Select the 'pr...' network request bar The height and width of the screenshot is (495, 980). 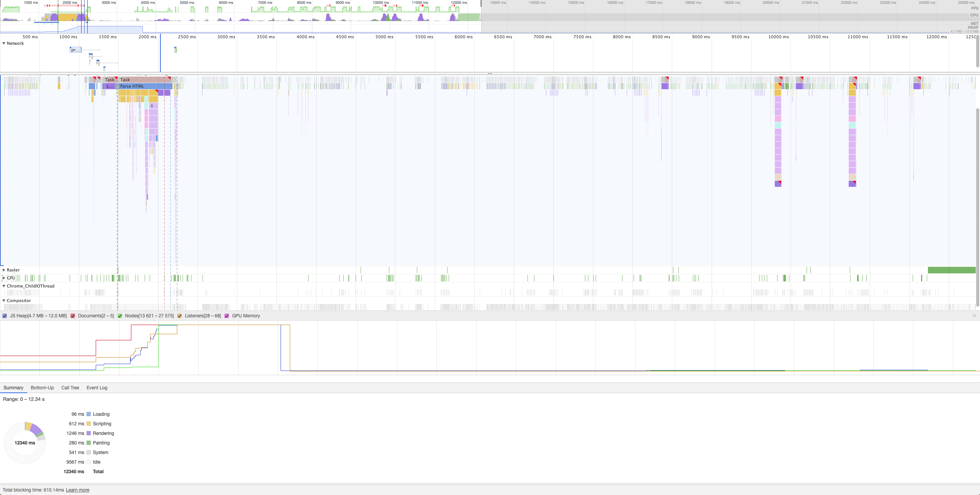(75, 50)
